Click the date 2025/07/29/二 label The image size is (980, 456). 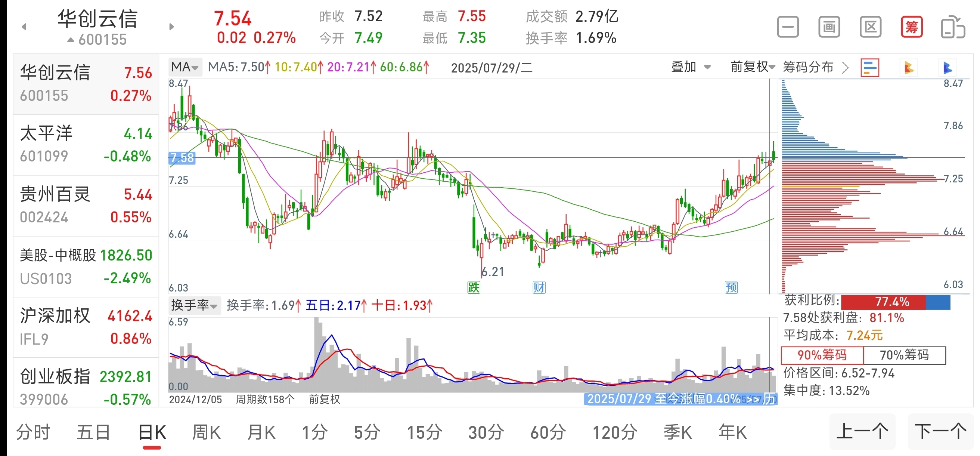491,68
